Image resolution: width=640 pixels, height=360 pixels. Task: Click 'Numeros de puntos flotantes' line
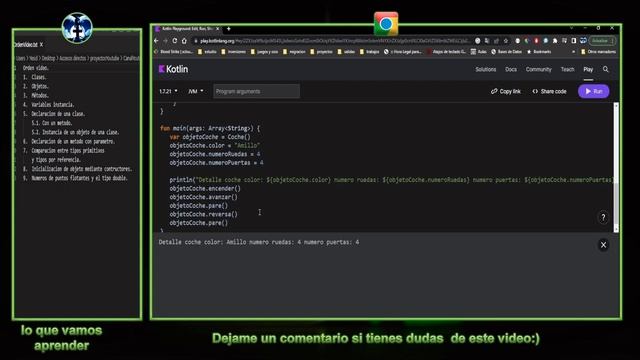coord(75,178)
